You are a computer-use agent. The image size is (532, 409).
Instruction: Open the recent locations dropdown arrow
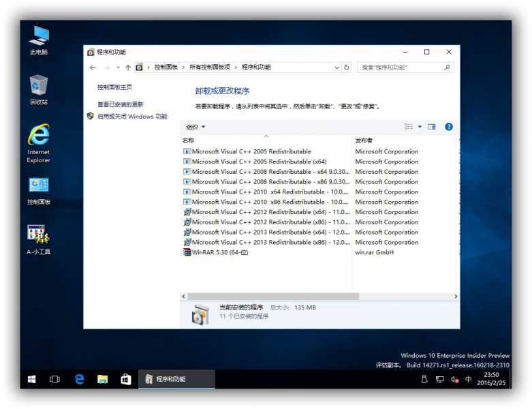click(x=118, y=67)
